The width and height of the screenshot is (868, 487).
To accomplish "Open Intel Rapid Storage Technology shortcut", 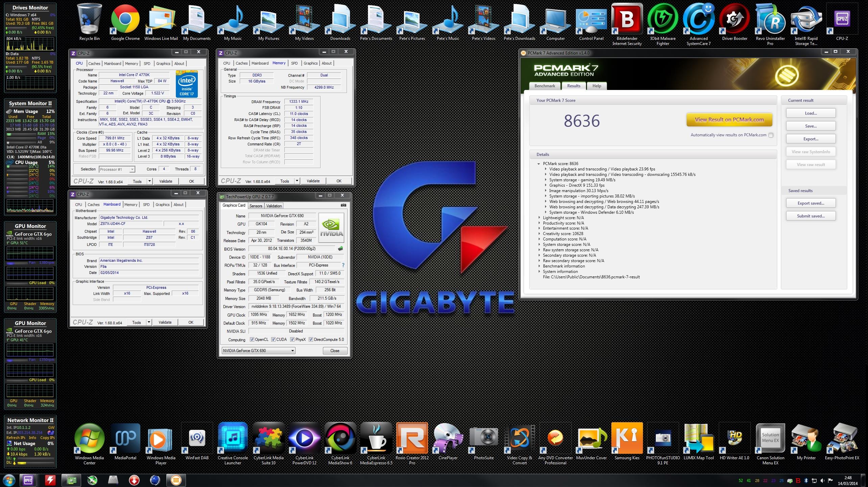I will coord(806,24).
